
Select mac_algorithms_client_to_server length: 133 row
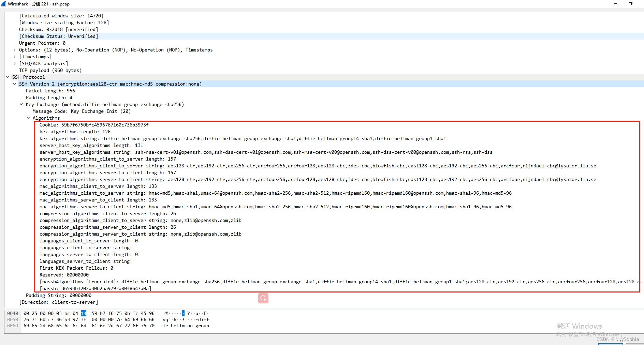(98, 186)
